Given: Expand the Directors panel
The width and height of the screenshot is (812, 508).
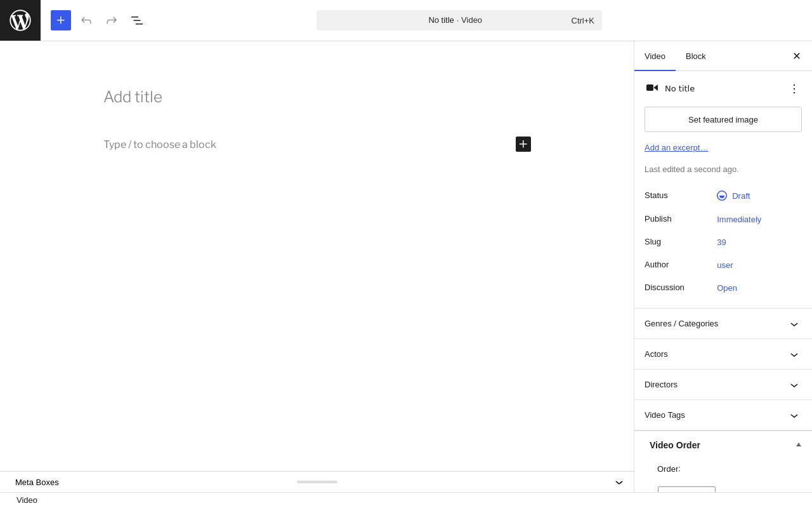Looking at the screenshot, I should pyautogui.click(x=723, y=385).
